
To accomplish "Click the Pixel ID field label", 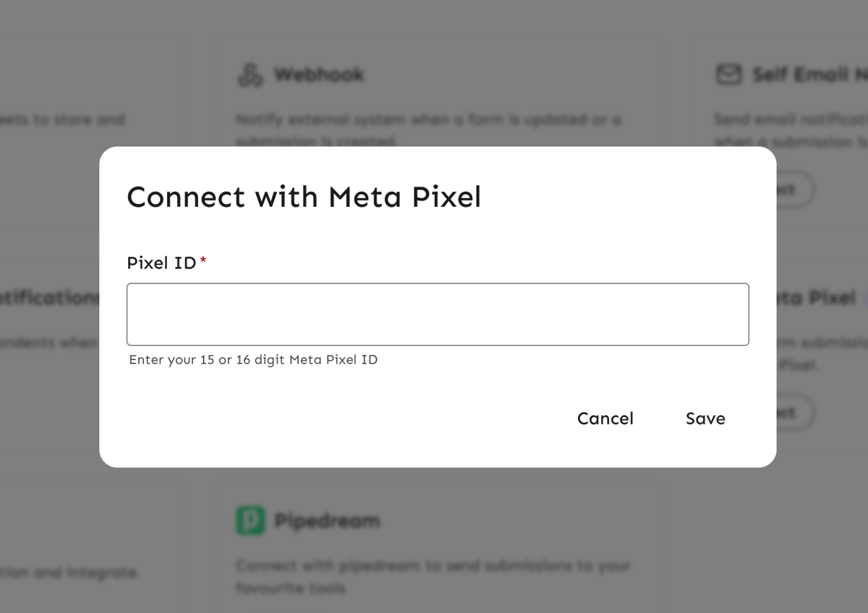I will (161, 263).
